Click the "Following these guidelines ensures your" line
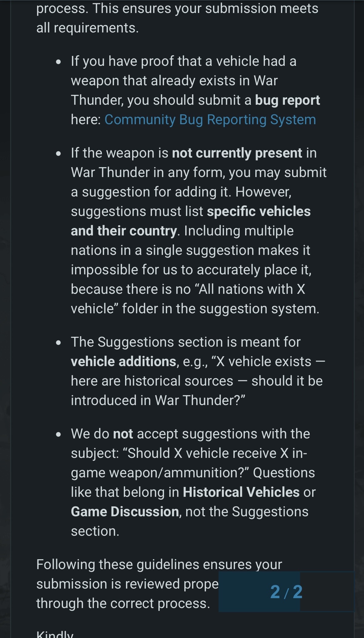 (159, 564)
